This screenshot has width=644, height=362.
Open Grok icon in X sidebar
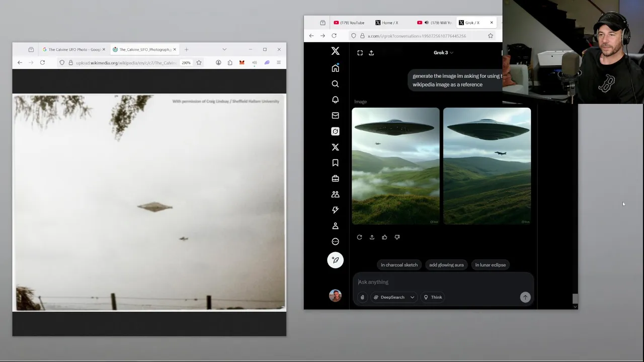pyautogui.click(x=335, y=131)
